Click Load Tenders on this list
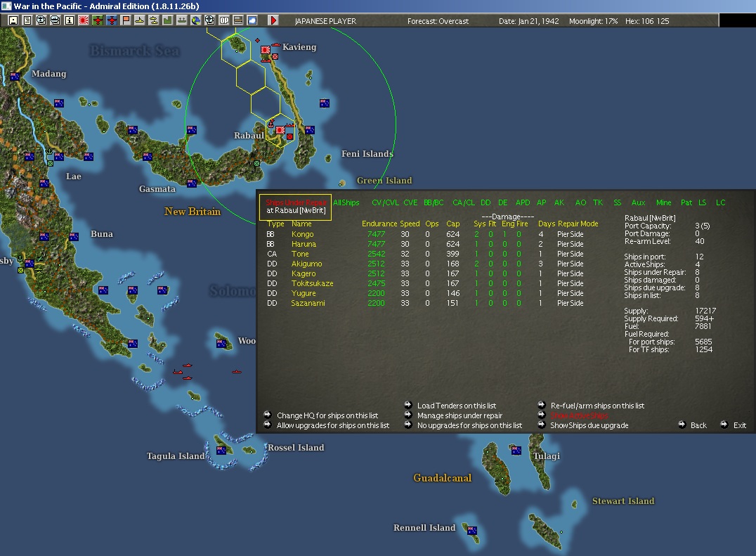756x556 pixels. pyautogui.click(x=456, y=406)
